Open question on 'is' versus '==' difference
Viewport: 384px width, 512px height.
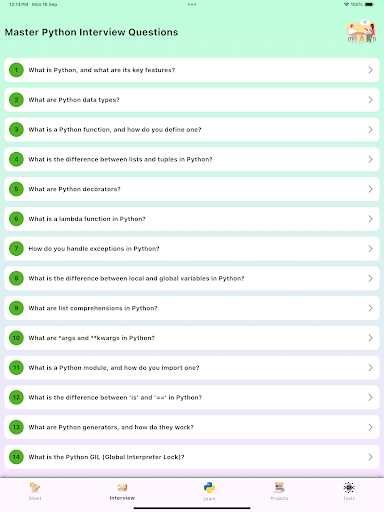pyautogui.click(x=192, y=397)
